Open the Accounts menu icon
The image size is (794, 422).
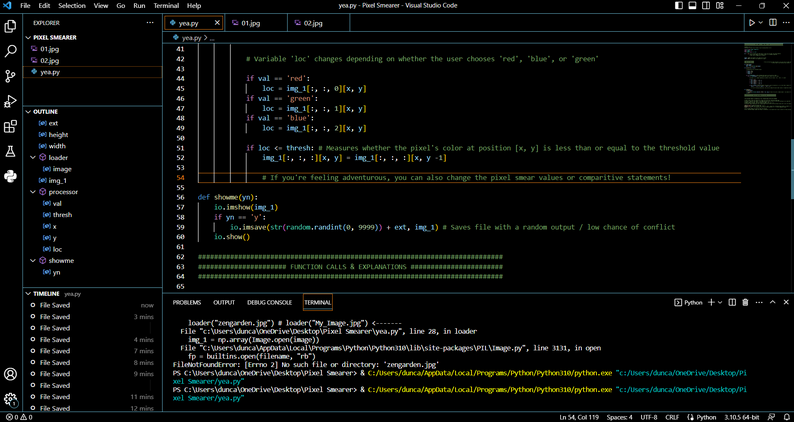[10, 374]
